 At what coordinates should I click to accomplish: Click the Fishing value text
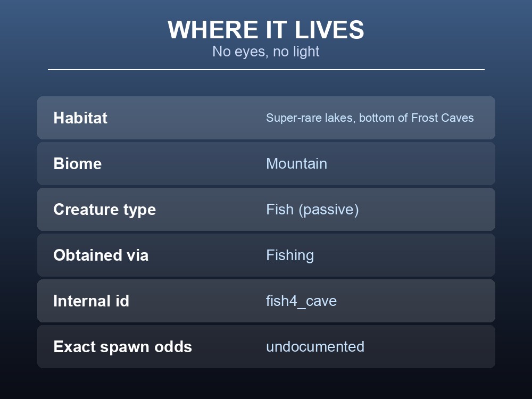tap(290, 255)
